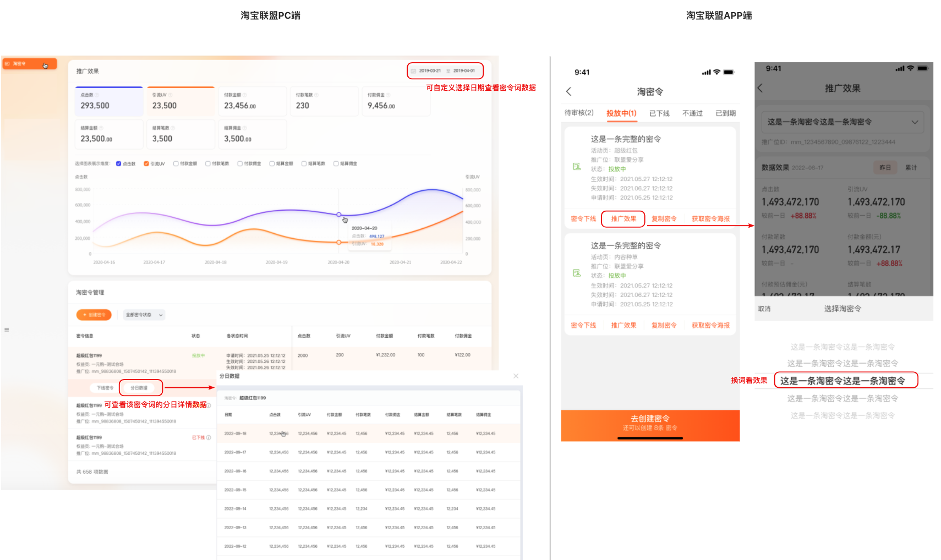Switch to the 已到期 tab

(725, 113)
